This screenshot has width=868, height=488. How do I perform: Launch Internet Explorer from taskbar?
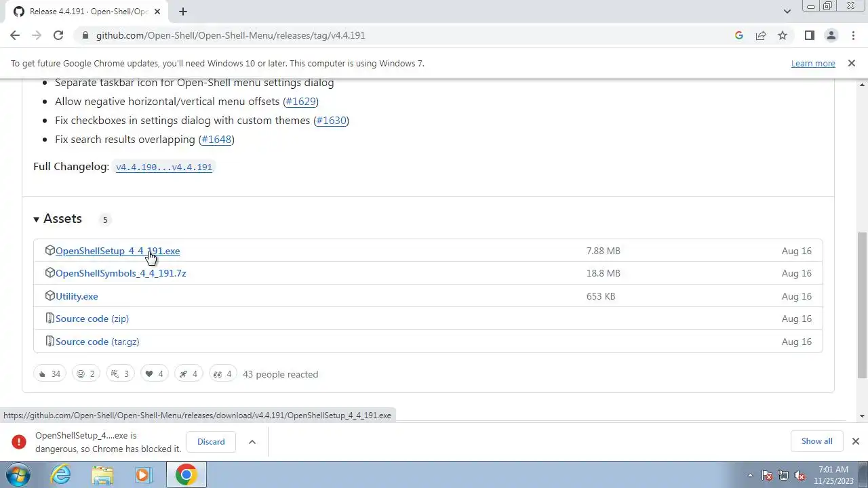(61, 474)
